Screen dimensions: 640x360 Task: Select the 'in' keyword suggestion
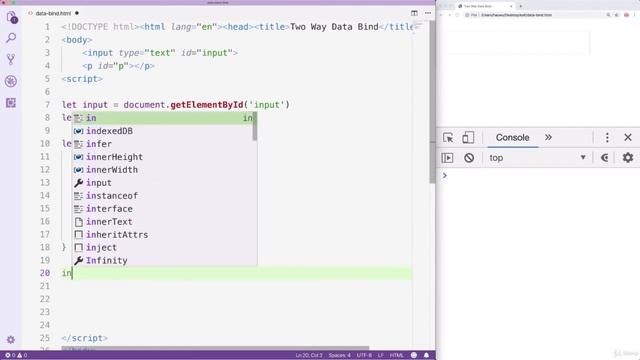[x=164, y=118]
